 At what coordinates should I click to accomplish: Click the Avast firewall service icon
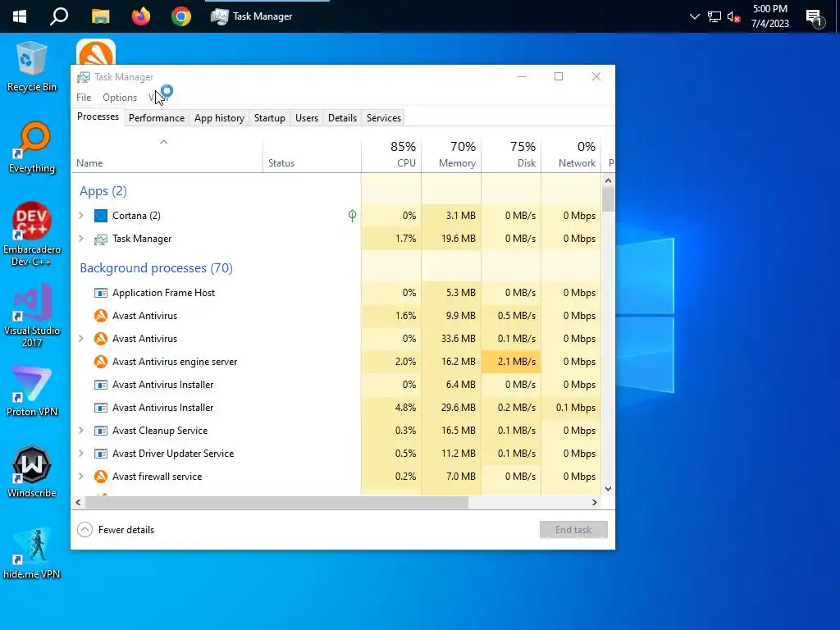(x=101, y=477)
